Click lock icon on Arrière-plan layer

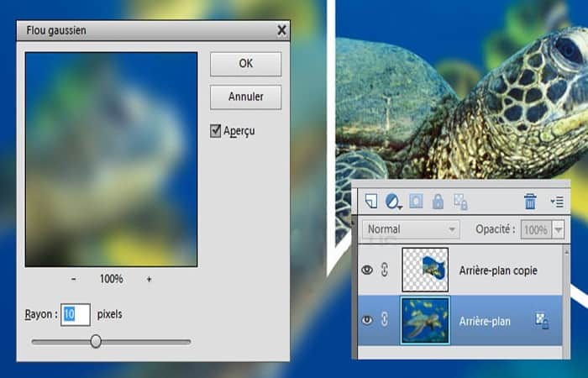pos(542,321)
